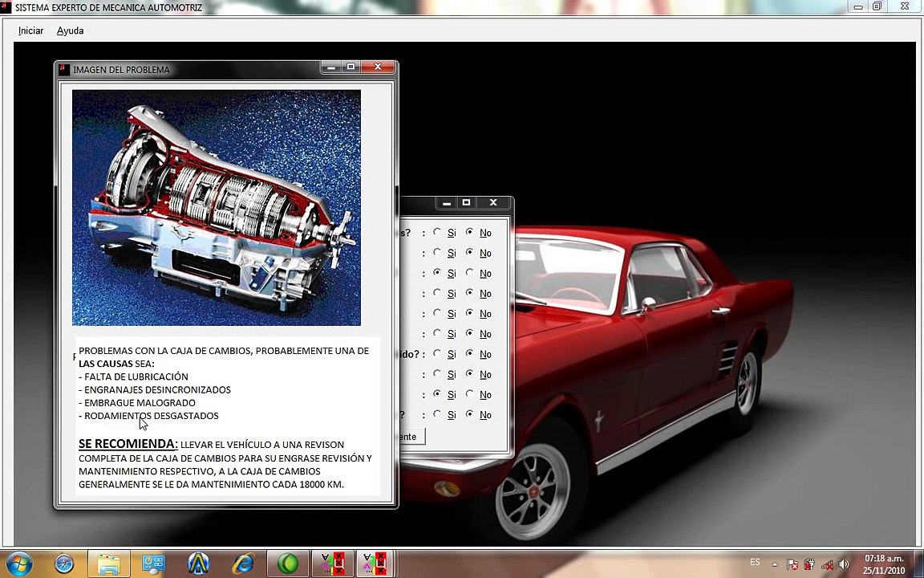Launch Safari from the taskbar

pos(64,564)
